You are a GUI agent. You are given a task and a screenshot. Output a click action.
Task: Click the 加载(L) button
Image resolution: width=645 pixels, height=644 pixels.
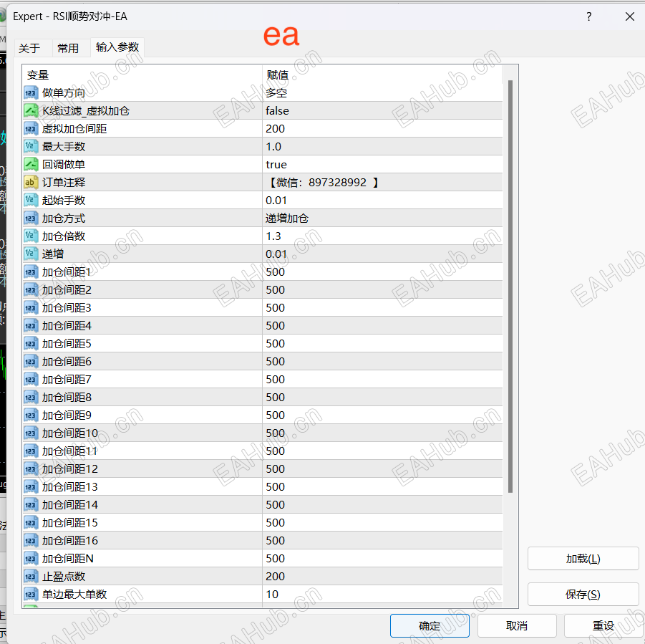[x=583, y=559]
